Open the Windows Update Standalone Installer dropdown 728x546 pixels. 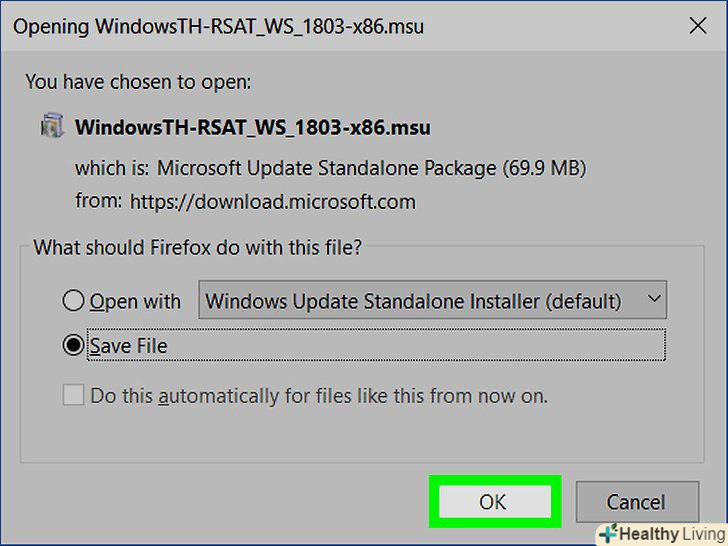(x=432, y=301)
